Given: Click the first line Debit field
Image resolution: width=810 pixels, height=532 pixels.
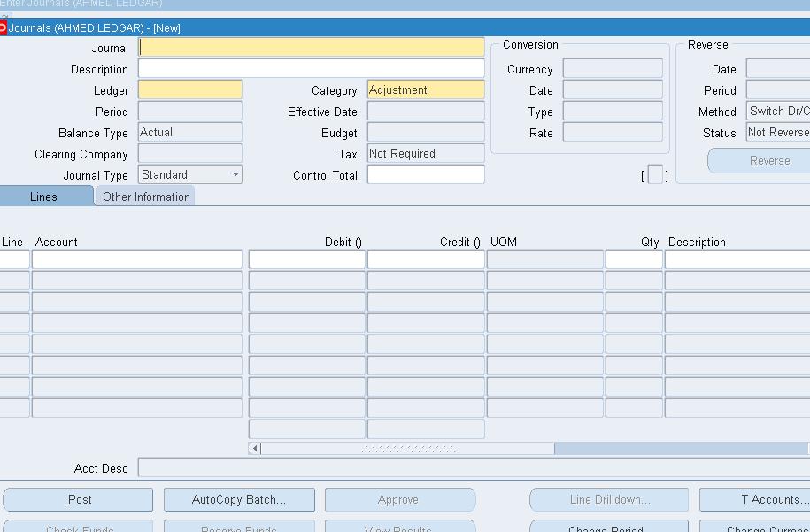Looking at the screenshot, I should (x=306, y=259).
